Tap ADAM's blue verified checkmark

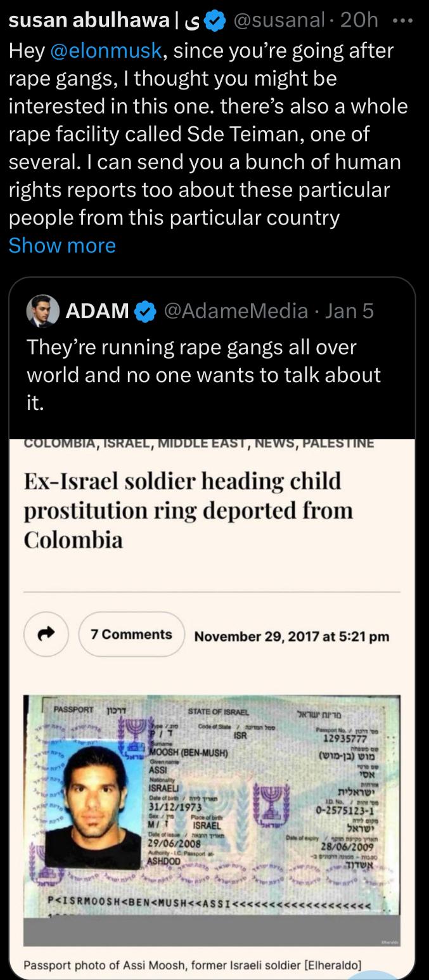pos(146,311)
